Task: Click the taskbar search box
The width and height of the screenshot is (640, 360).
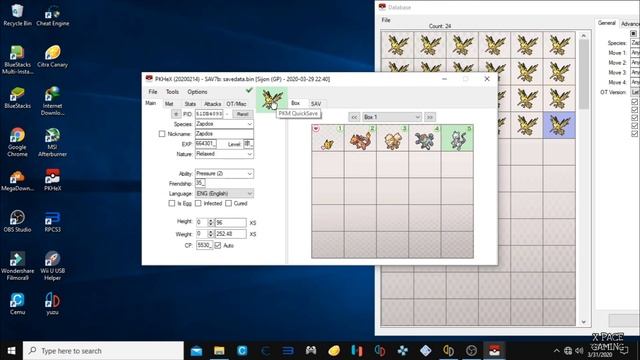Action: point(103,351)
